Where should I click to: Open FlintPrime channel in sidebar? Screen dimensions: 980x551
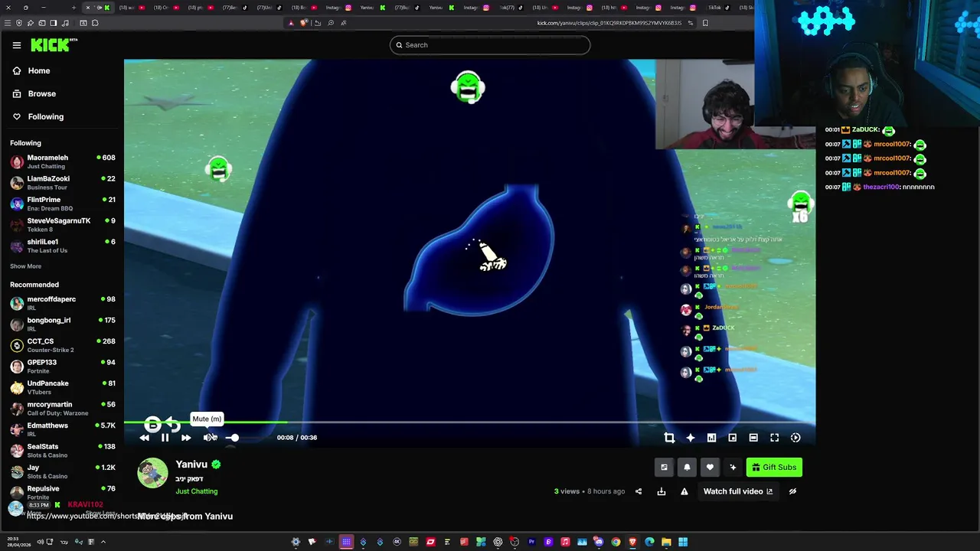click(62, 204)
